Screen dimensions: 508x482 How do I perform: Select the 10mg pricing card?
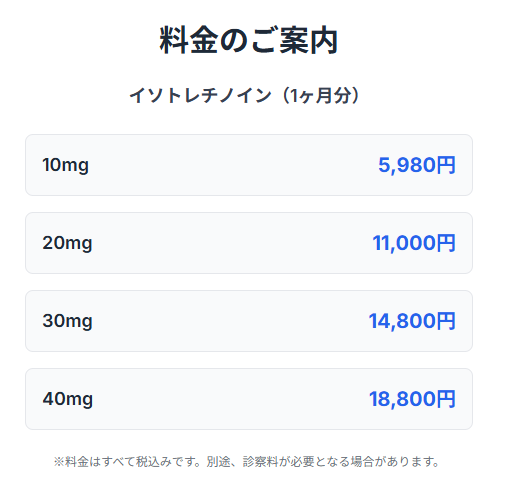click(249, 165)
